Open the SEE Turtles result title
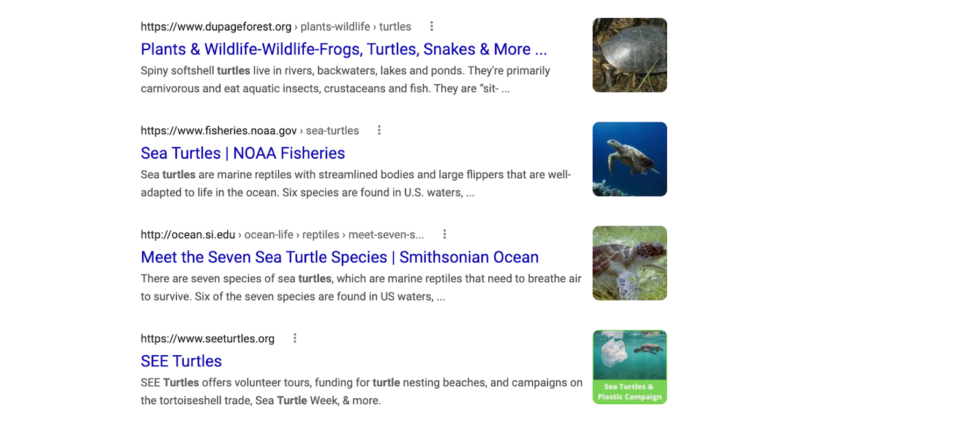 (x=181, y=361)
